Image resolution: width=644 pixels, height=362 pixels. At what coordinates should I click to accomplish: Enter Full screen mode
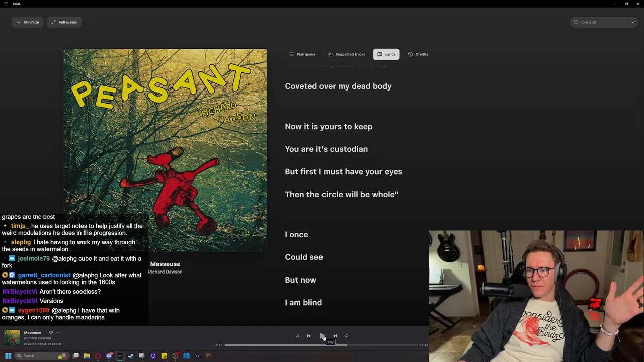click(x=64, y=22)
